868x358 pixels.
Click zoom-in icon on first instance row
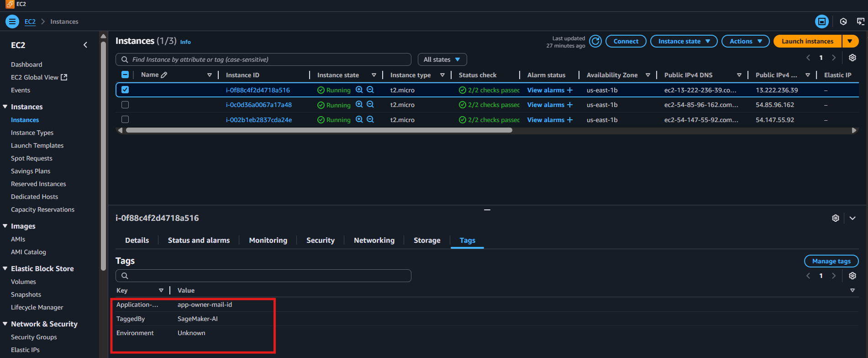coord(359,90)
